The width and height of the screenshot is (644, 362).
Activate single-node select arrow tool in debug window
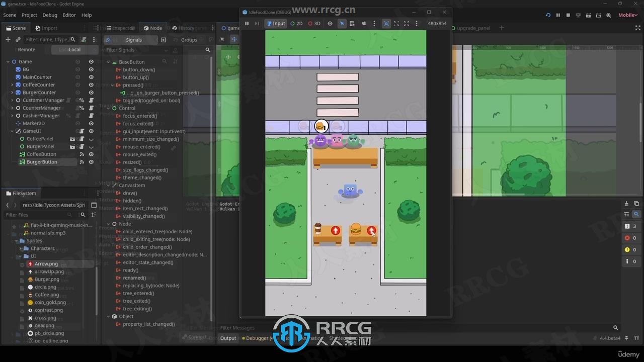pyautogui.click(x=342, y=24)
